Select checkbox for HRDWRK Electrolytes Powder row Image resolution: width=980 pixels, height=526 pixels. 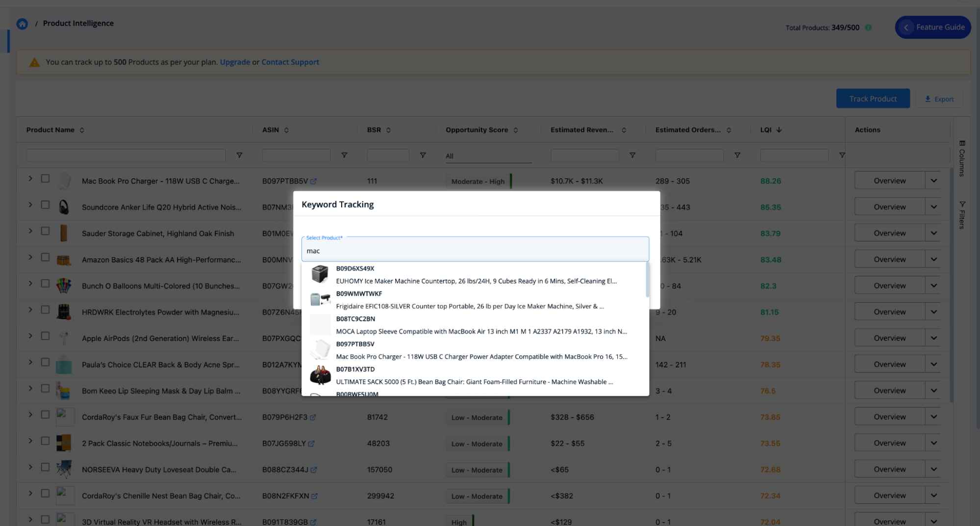[45, 310]
